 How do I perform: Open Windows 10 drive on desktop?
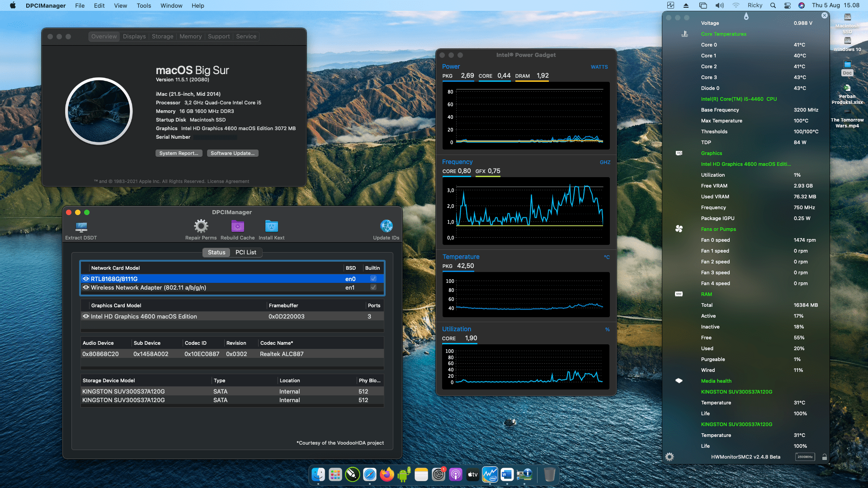pyautogui.click(x=847, y=44)
